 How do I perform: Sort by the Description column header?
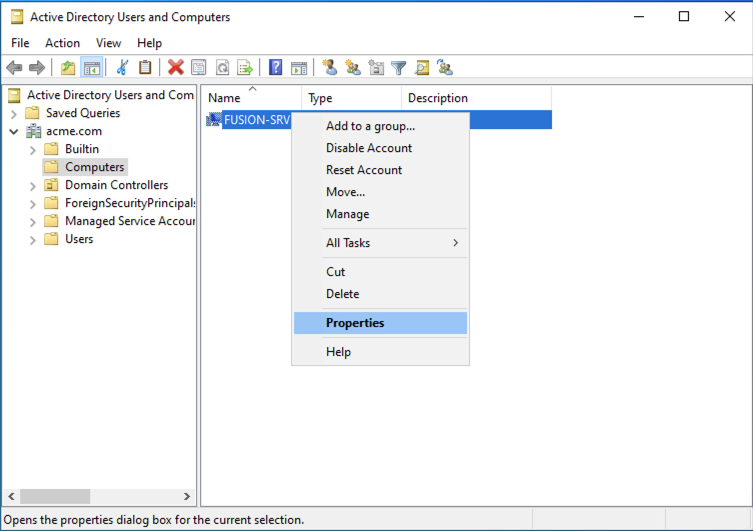tap(476, 98)
